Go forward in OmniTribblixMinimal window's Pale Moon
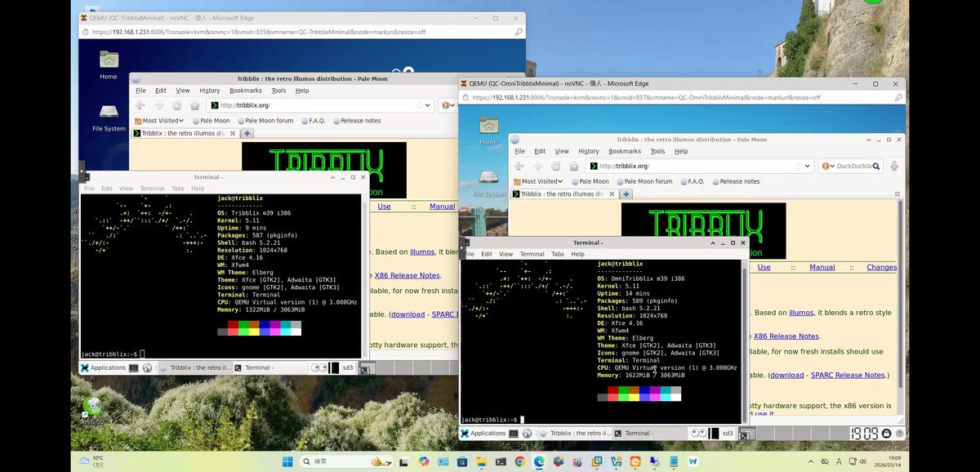This screenshot has width=980, height=472. tap(537, 166)
